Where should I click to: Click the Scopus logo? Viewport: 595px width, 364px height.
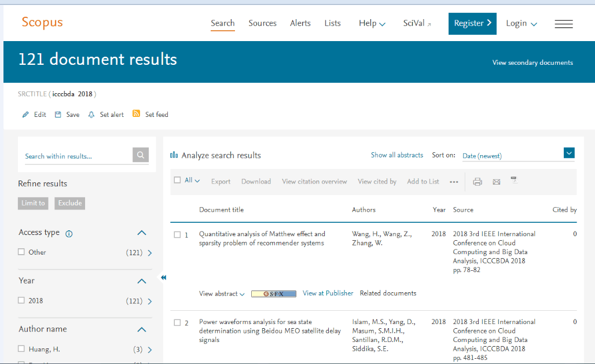click(x=42, y=23)
